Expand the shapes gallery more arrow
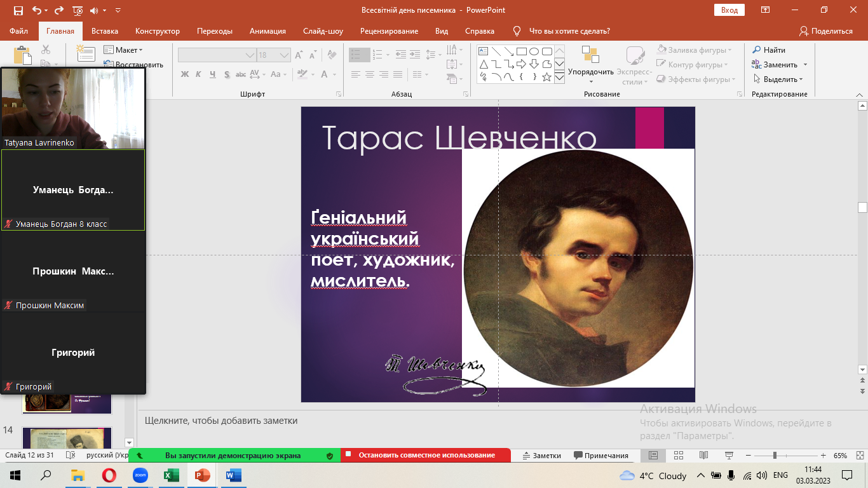The image size is (868, 488). pyautogui.click(x=560, y=78)
